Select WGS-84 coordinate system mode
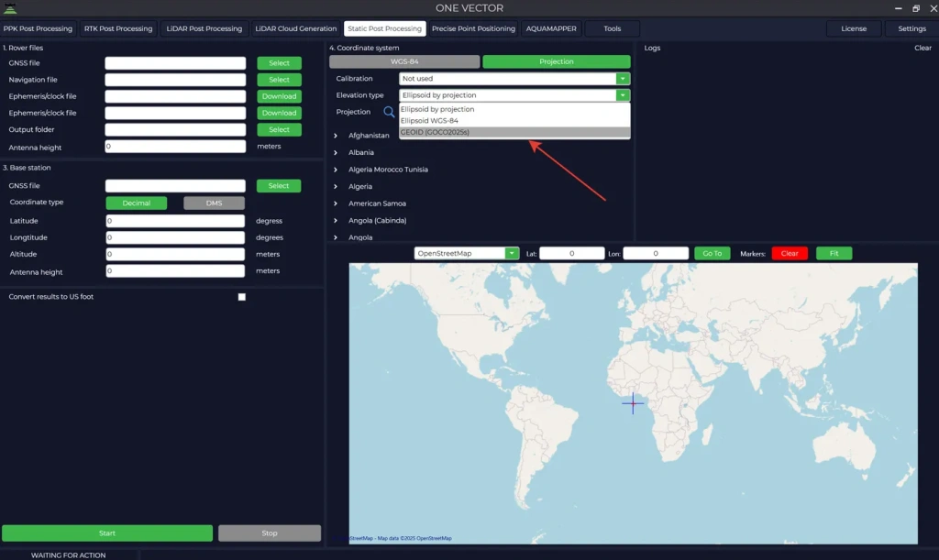Viewport: 939px width, 560px height. (x=404, y=60)
